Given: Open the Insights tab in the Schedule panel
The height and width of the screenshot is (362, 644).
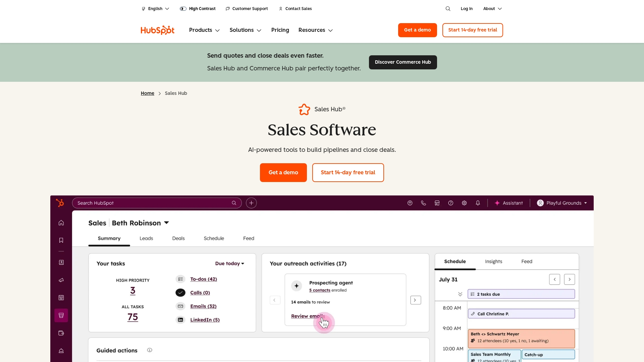Looking at the screenshot, I should [493, 261].
